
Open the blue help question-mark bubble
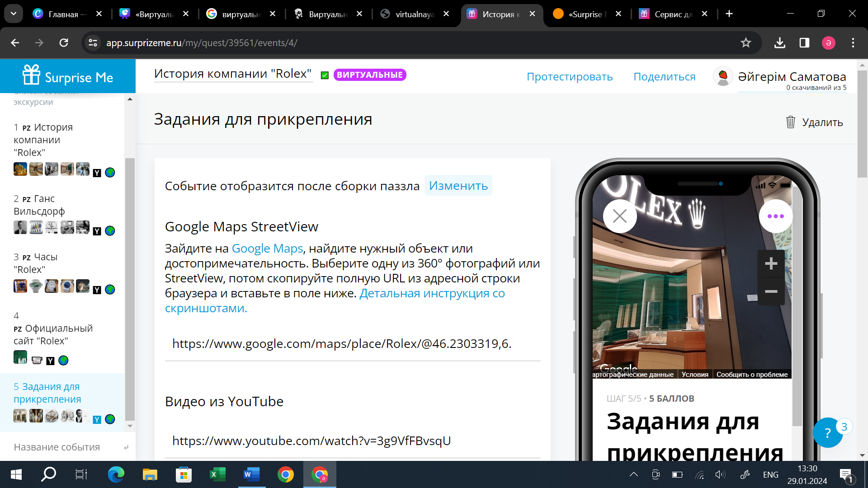point(827,433)
